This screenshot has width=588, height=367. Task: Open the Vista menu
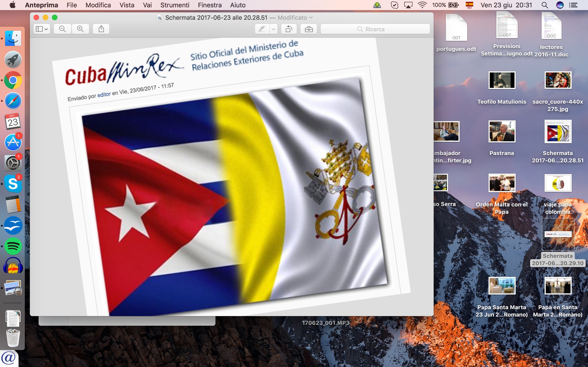(127, 5)
